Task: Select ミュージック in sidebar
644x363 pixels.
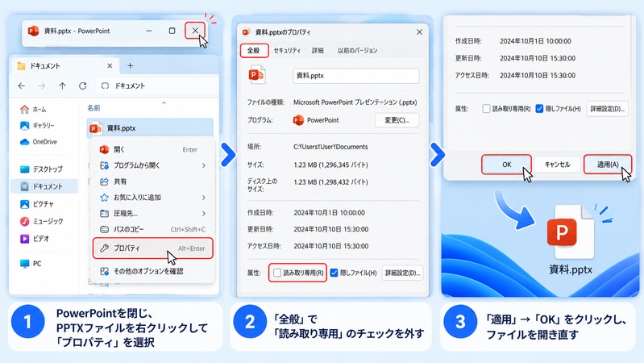Action: tap(41, 221)
